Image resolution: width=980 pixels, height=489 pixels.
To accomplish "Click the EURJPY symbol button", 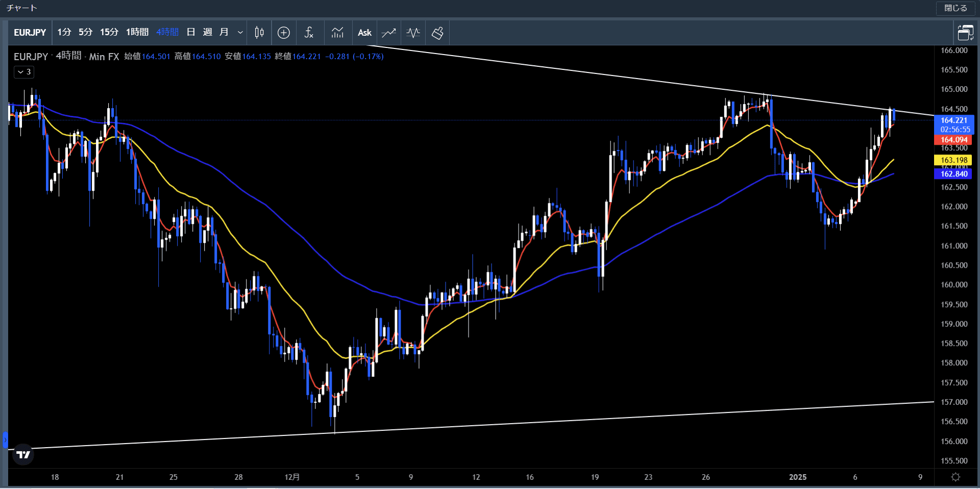I will coord(30,33).
